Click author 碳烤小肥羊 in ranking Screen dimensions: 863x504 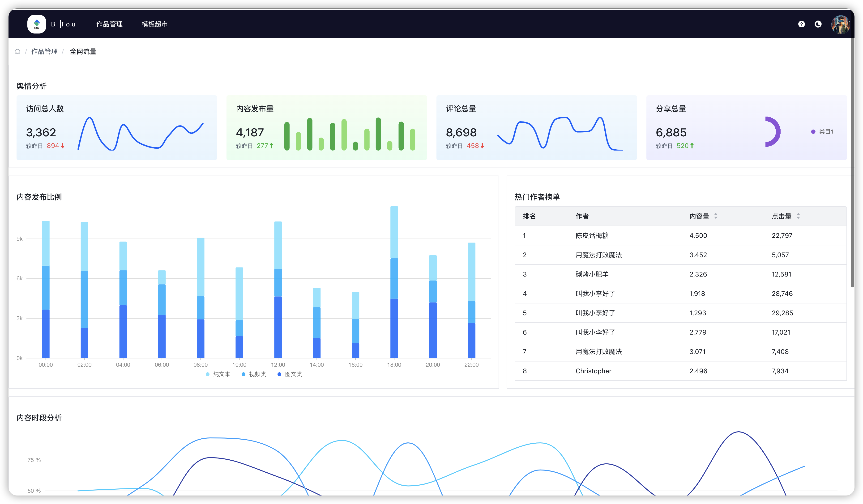pyautogui.click(x=592, y=274)
